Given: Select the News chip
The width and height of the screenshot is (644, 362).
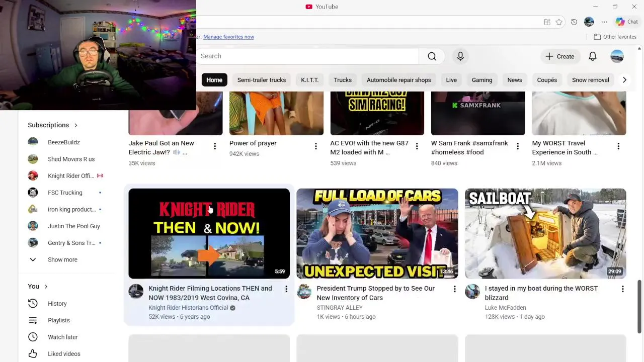Looking at the screenshot, I should coord(515,80).
